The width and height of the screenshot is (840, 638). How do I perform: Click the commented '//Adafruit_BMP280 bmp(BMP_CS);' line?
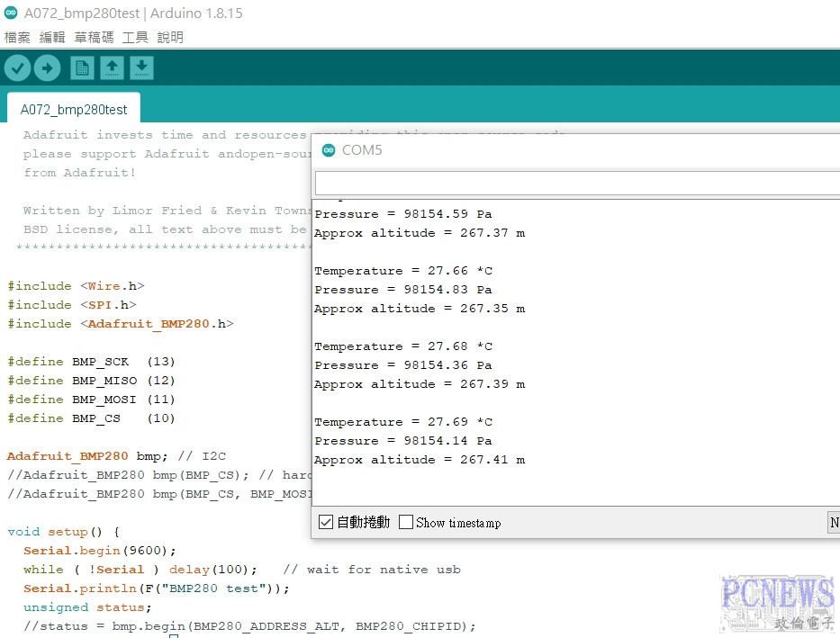click(x=159, y=475)
